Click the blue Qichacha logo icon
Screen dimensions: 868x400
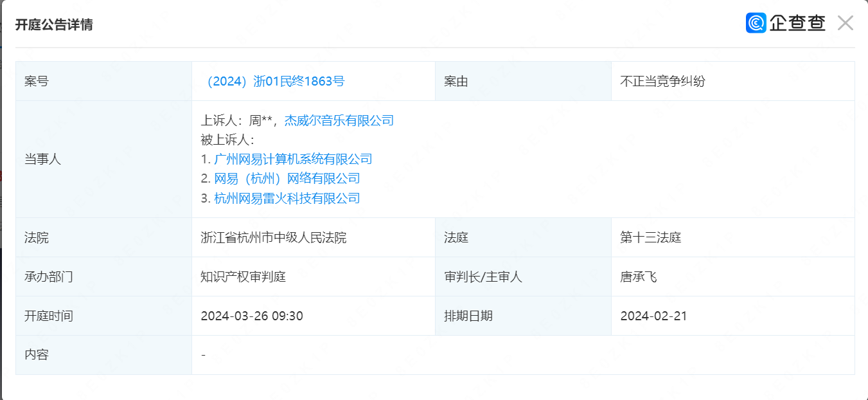(756, 23)
